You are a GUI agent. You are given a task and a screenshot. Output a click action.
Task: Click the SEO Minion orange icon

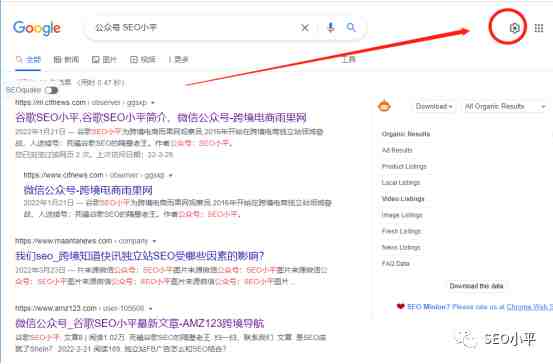(384, 106)
